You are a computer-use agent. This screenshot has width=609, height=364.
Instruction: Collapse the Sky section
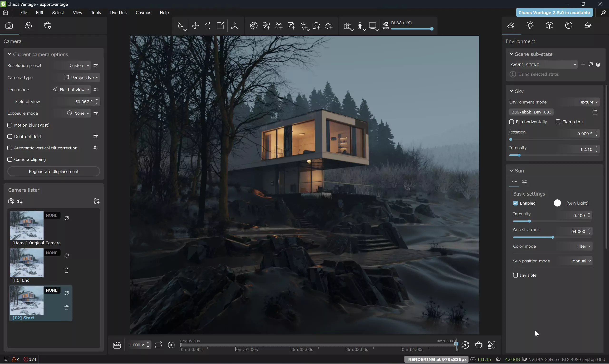click(511, 91)
